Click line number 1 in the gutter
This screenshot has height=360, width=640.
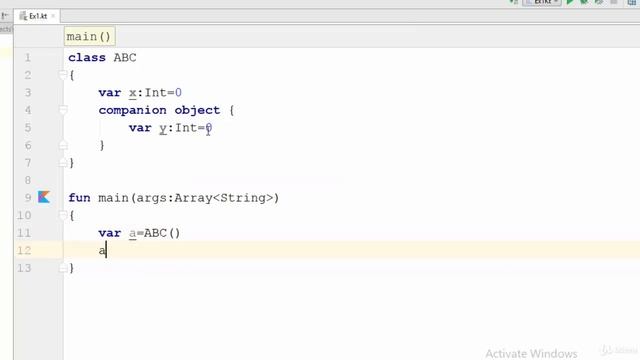click(27, 58)
